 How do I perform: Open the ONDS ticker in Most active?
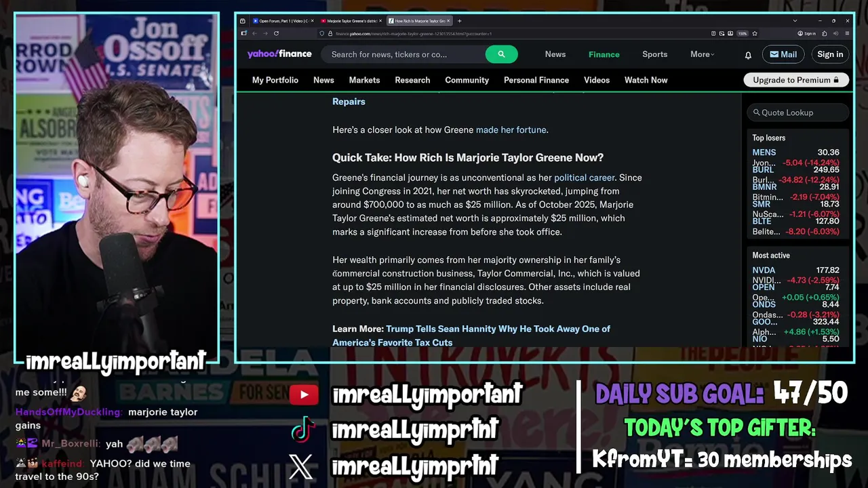pyautogui.click(x=764, y=304)
